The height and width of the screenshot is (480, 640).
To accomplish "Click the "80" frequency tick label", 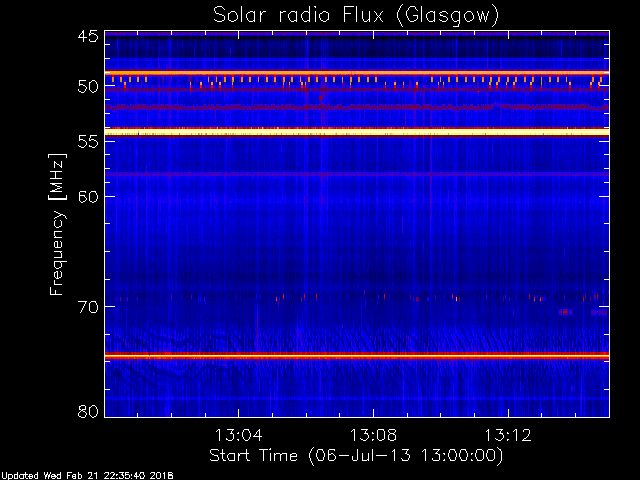I will tap(88, 411).
